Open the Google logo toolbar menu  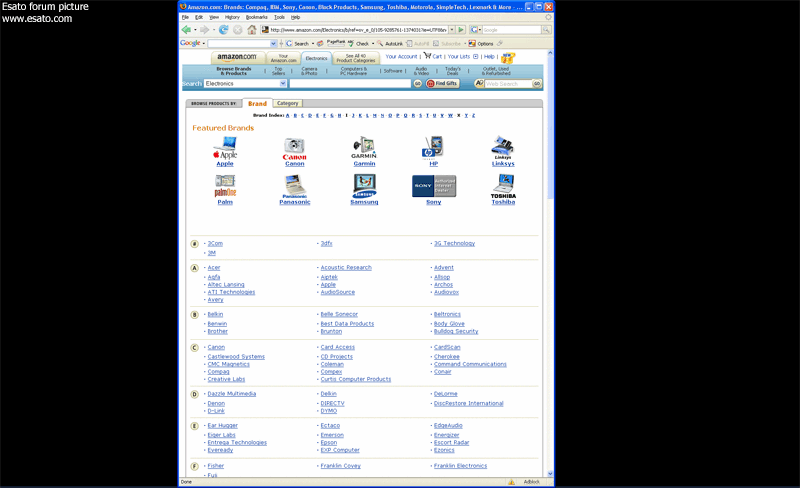click(x=192, y=43)
